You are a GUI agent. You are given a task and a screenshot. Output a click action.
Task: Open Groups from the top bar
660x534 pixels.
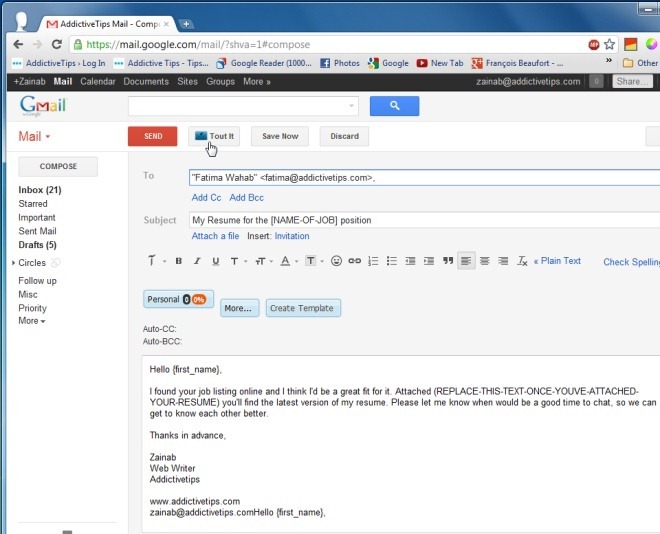pos(220,81)
